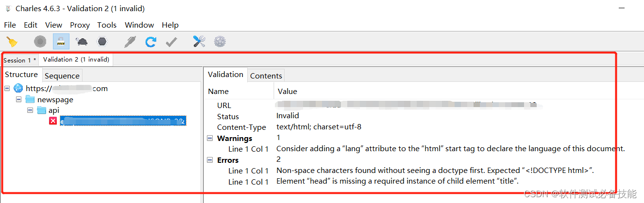
Task: Open Tools wrench icon
Action: tap(199, 42)
